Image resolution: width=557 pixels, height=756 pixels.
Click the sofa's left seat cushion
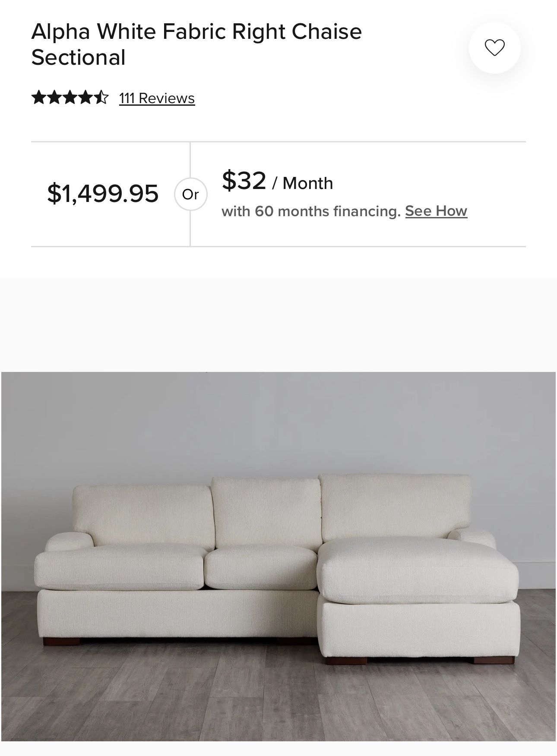point(119,565)
